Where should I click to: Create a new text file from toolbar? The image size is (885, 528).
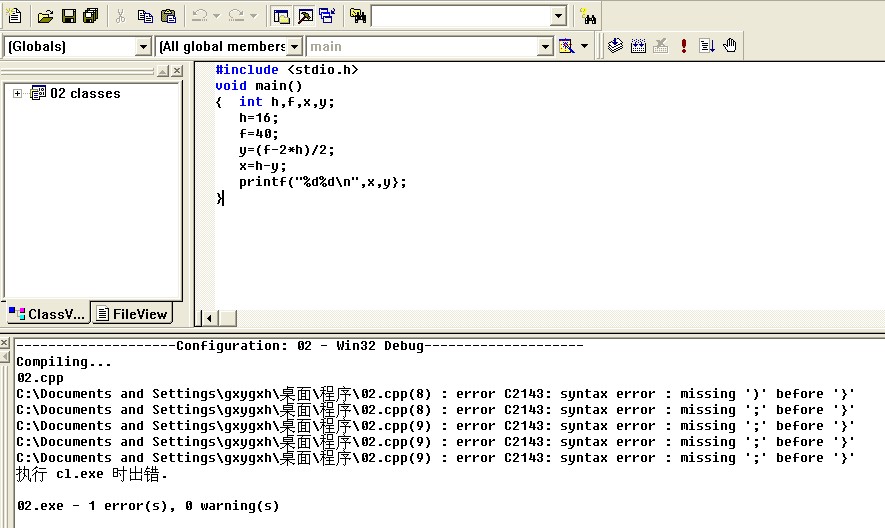point(14,16)
